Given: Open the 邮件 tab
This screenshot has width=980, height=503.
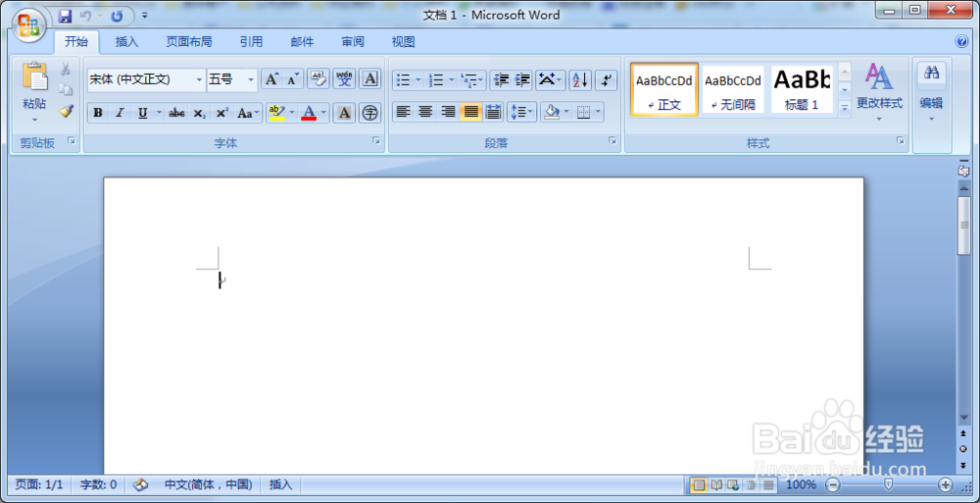Looking at the screenshot, I should [302, 42].
